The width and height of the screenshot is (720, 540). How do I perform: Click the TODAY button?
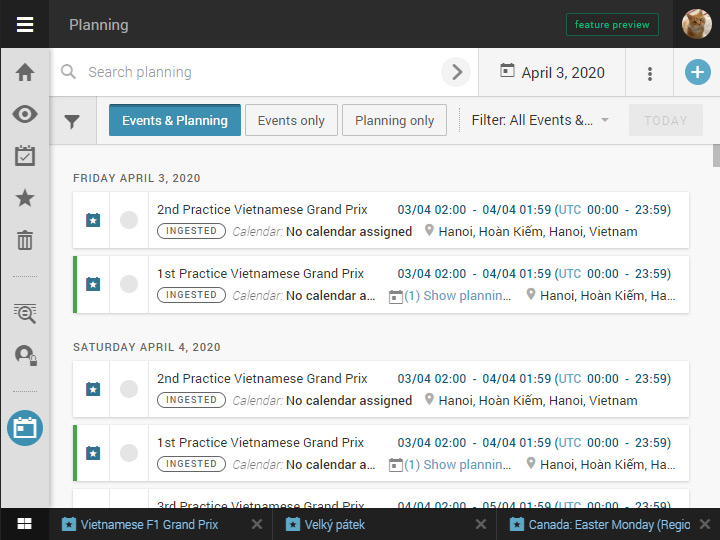point(666,120)
